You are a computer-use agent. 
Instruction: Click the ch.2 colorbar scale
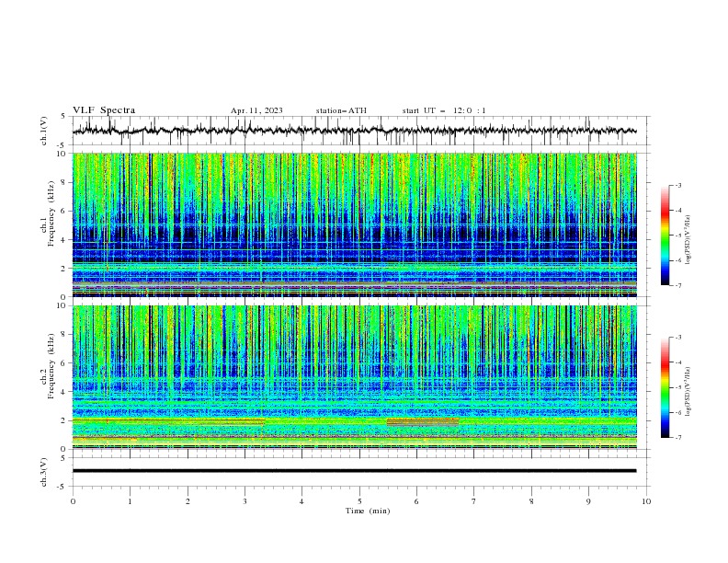click(x=665, y=387)
